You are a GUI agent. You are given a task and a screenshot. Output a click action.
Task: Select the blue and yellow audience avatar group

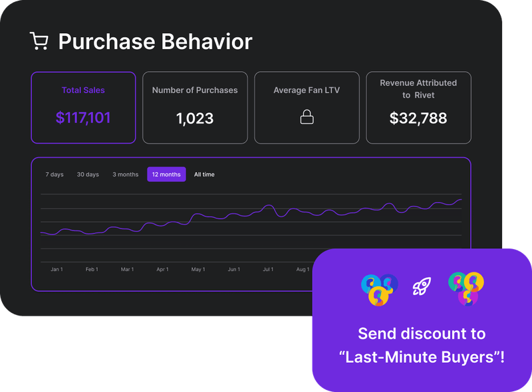[x=379, y=290]
